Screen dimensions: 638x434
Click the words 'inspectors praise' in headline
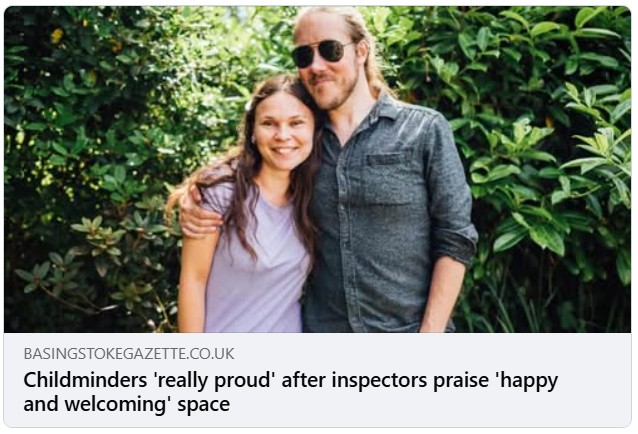pos(410,381)
